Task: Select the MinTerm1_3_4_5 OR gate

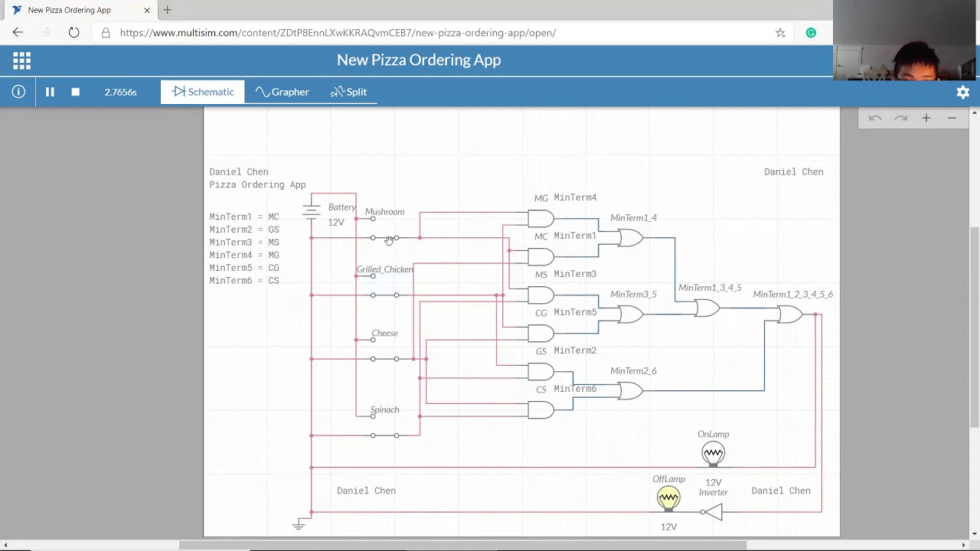Action: click(x=707, y=308)
